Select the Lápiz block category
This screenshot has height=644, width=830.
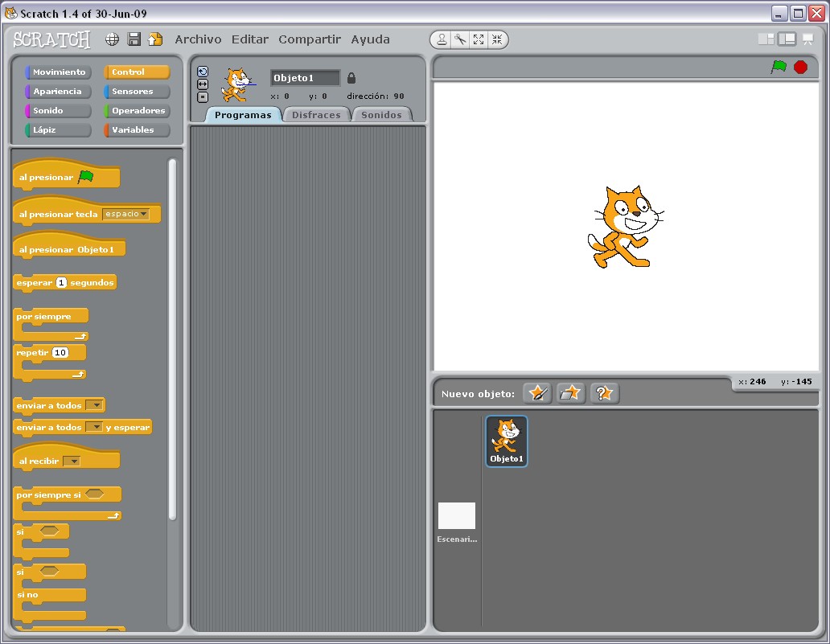[x=58, y=129]
